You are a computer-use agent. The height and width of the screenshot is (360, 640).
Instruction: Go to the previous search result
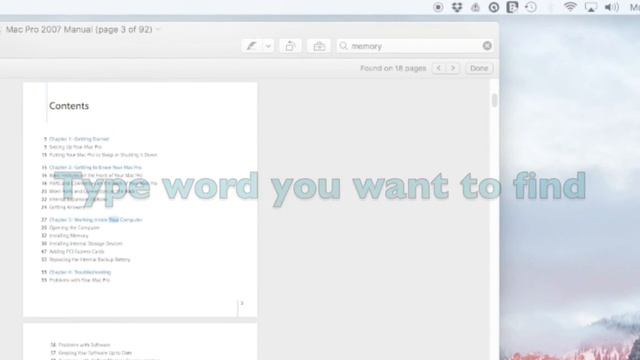tap(438, 68)
